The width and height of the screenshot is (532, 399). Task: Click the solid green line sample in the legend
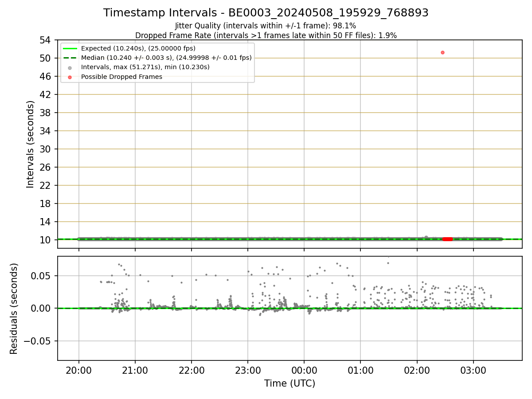tap(70, 48)
